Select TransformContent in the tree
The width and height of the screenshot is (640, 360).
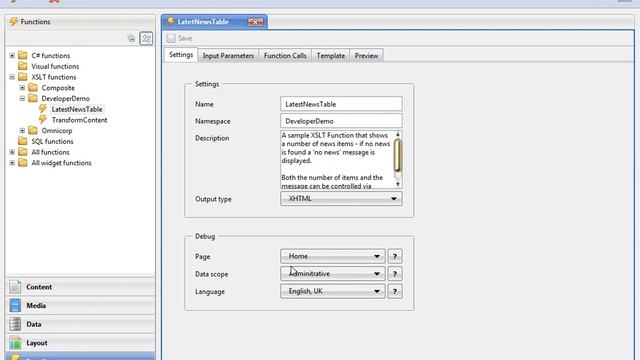tap(80, 120)
